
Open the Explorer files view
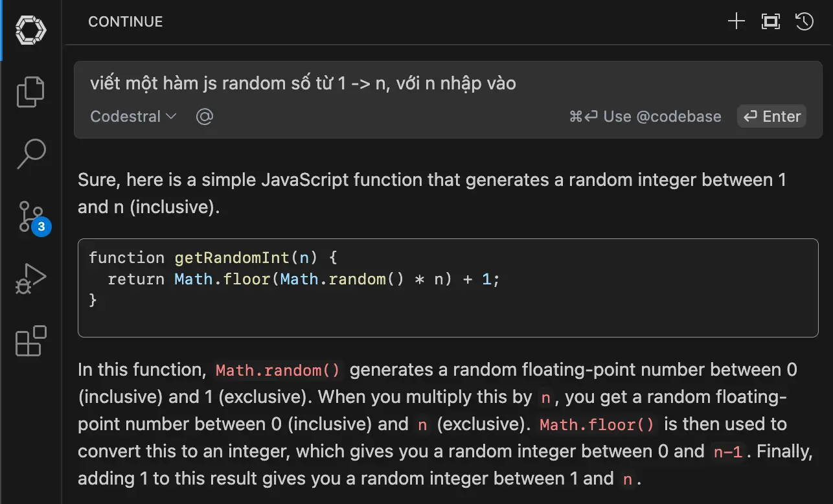30,91
